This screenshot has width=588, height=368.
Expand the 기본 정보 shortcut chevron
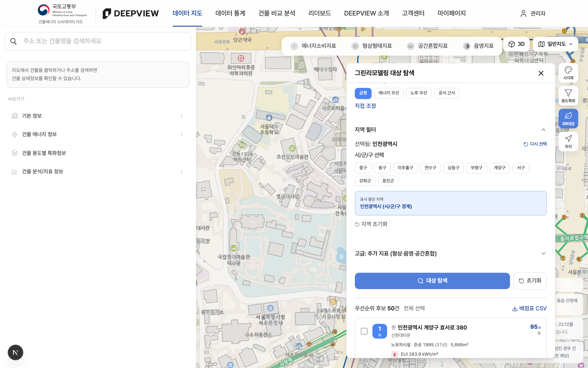click(182, 116)
